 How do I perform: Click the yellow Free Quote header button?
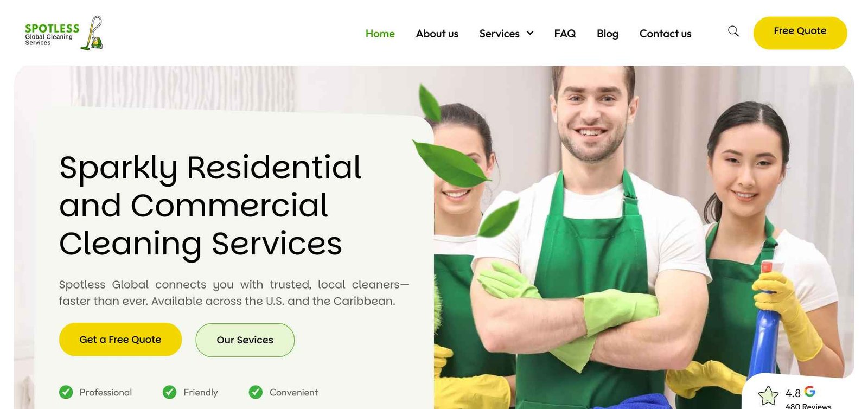click(x=800, y=33)
